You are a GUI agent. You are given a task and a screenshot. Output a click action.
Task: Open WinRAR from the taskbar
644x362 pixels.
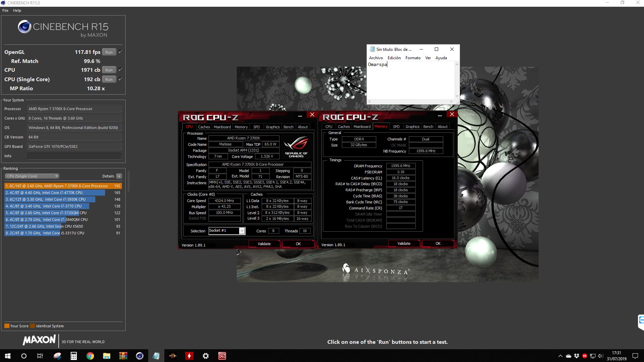tap(123, 356)
